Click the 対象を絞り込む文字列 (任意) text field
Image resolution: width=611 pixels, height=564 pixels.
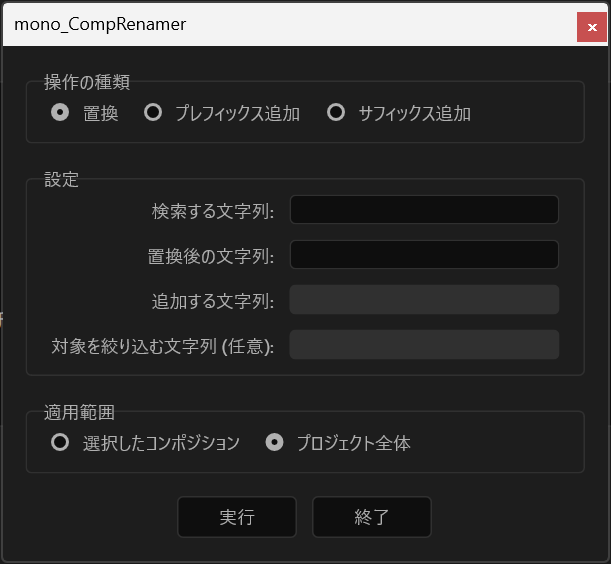[423, 345]
